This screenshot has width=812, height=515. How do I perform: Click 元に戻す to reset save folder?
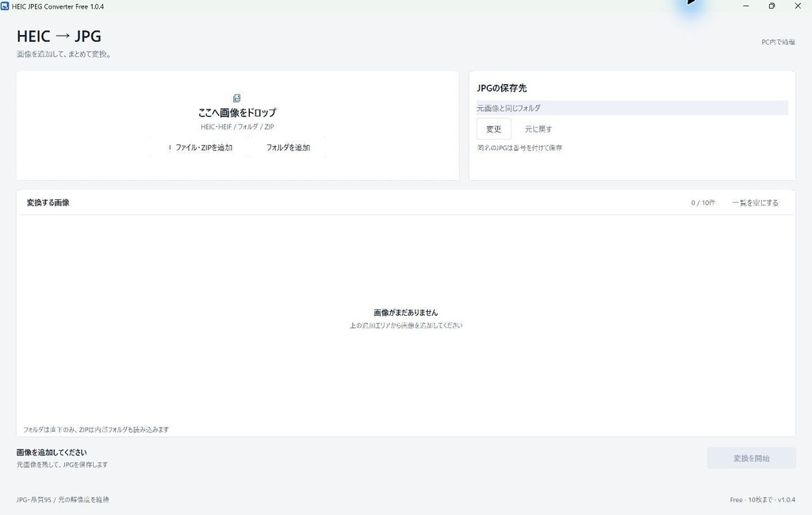coord(538,129)
